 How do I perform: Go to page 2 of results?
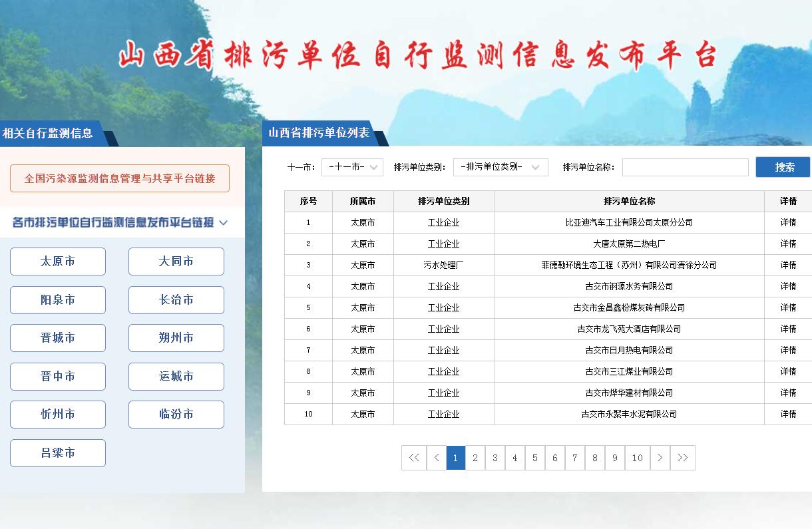475,458
